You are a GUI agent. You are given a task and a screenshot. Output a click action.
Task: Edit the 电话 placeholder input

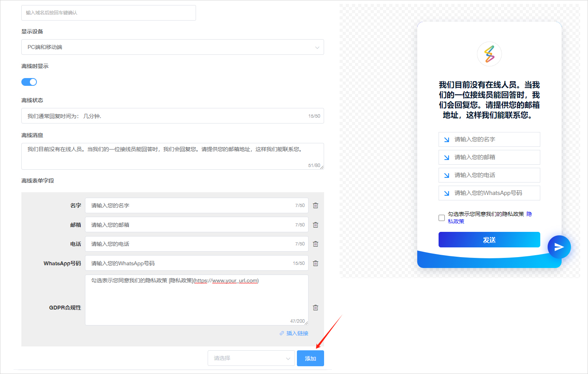[x=197, y=244]
